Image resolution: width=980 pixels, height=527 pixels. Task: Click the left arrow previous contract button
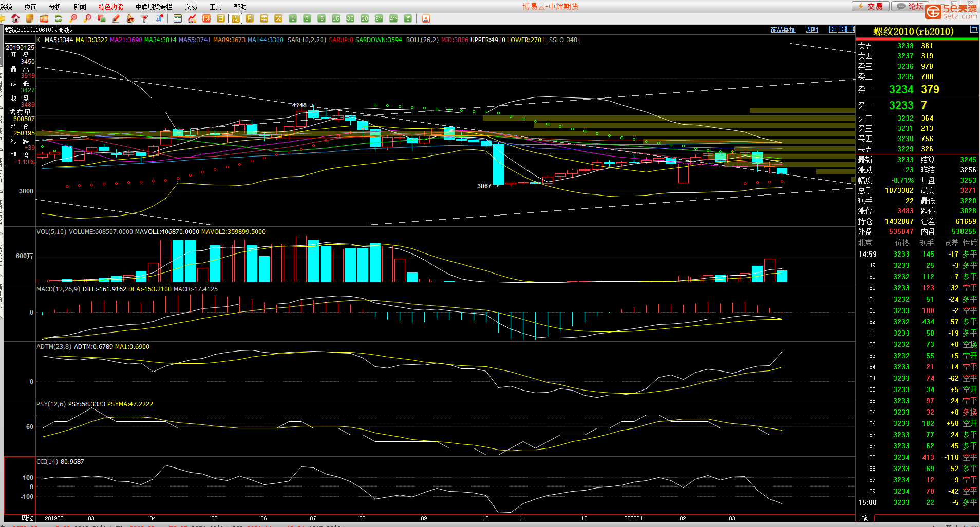tap(833, 30)
